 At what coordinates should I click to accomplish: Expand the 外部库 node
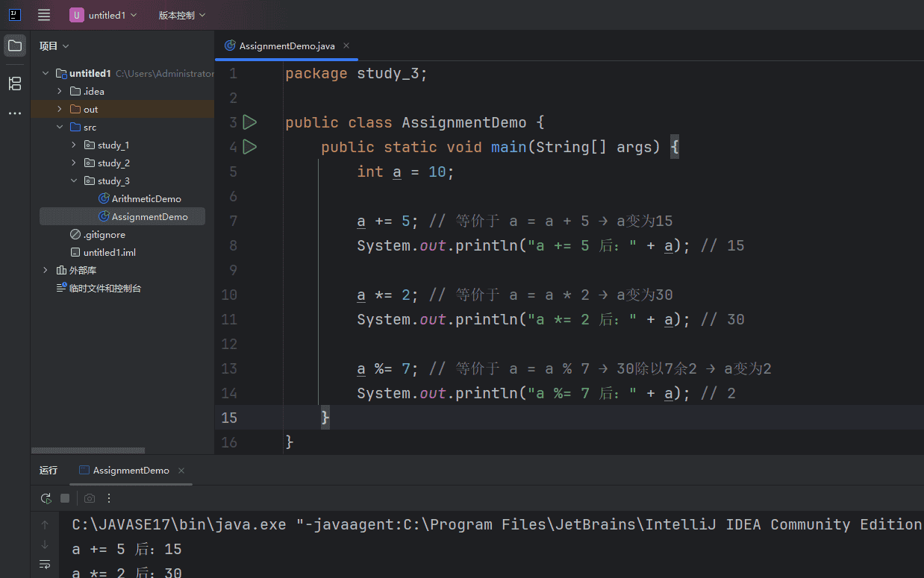pos(46,270)
